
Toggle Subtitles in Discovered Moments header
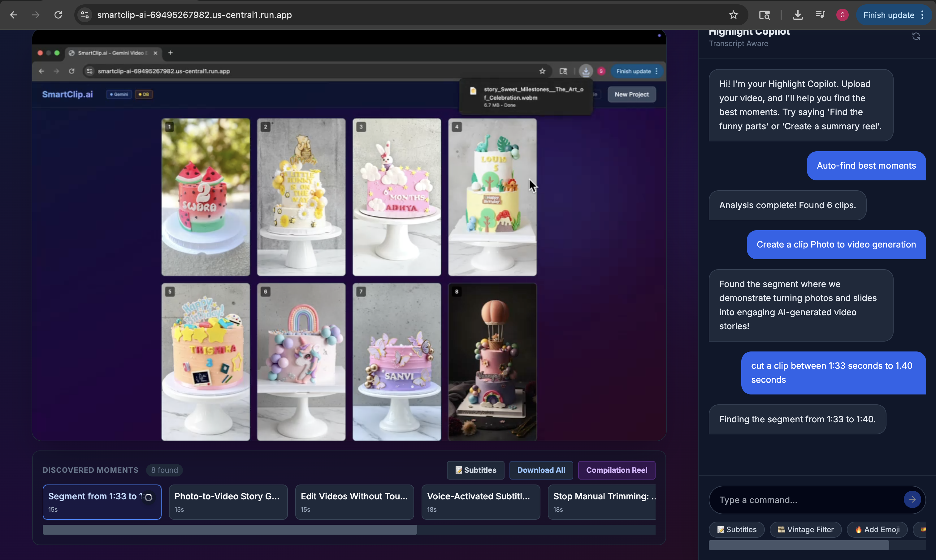(x=475, y=470)
